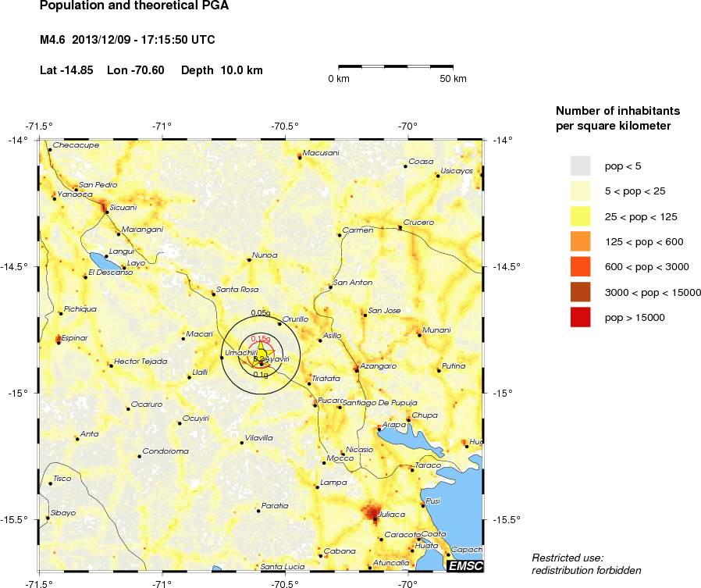Click the EMSC logo on the map
Viewport: 701px width, 588px height.
pos(465,565)
